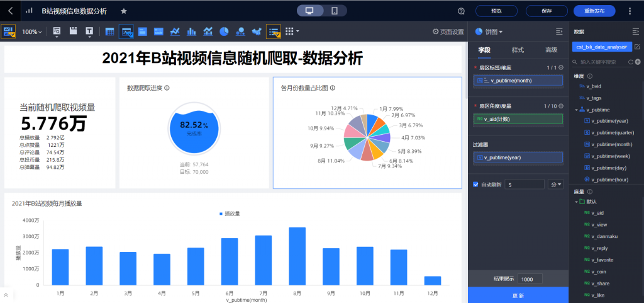Show info icon next to 数据爬取进度
The height and width of the screenshot is (303, 644).
(167, 88)
